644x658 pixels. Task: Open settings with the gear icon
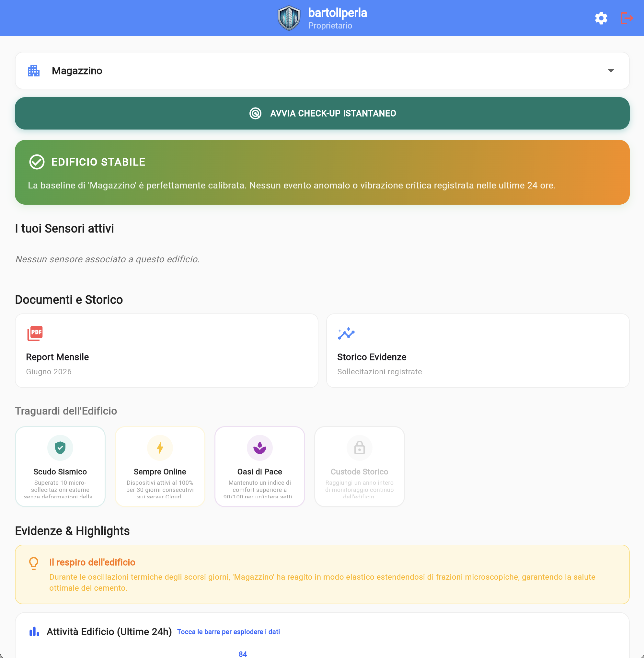601,18
